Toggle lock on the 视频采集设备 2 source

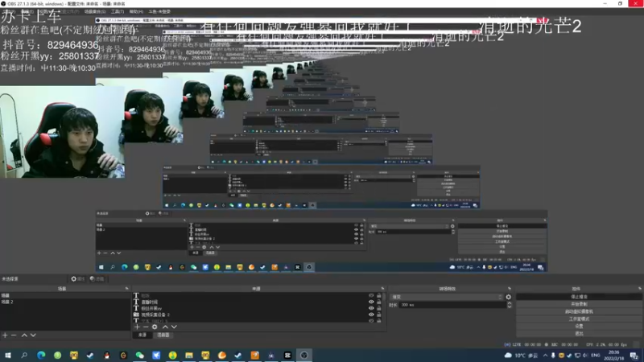378,315
